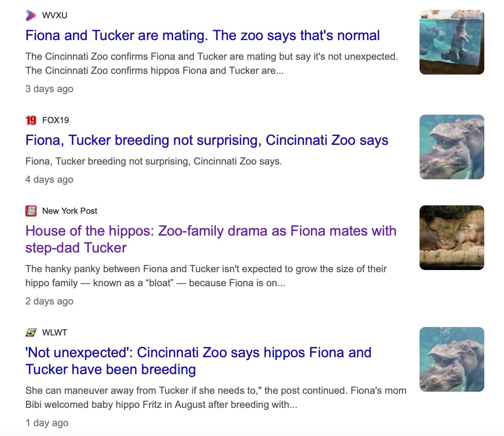Viewport: 504px width, 436px height.
Task: Click the WVXU article snippet text
Action: coord(211,64)
